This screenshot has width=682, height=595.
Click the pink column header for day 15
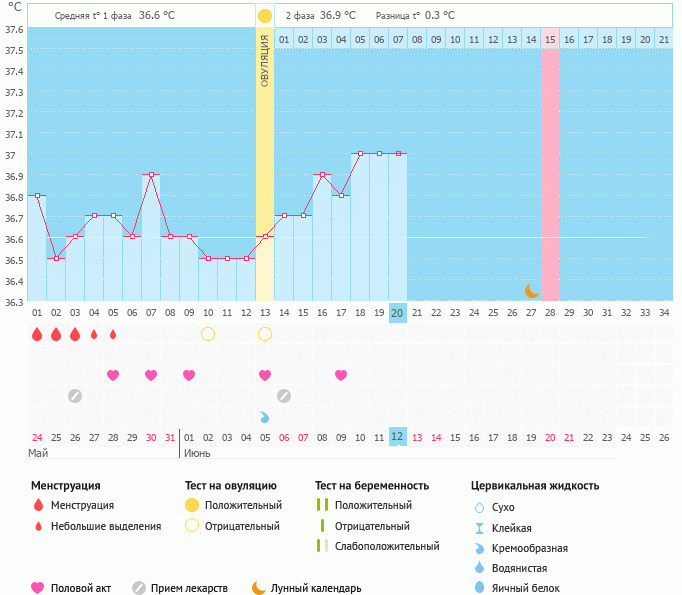(550, 39)
